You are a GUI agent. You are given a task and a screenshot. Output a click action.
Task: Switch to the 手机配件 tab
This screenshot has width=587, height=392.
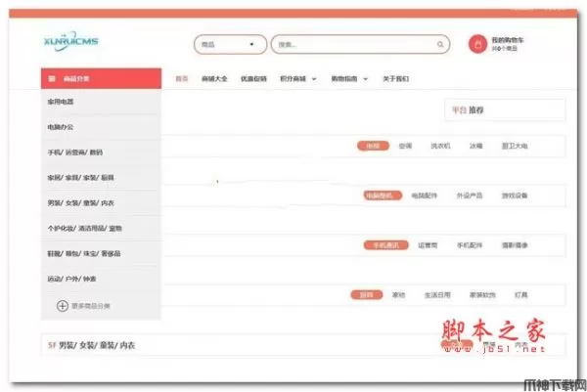click(469, 245)
